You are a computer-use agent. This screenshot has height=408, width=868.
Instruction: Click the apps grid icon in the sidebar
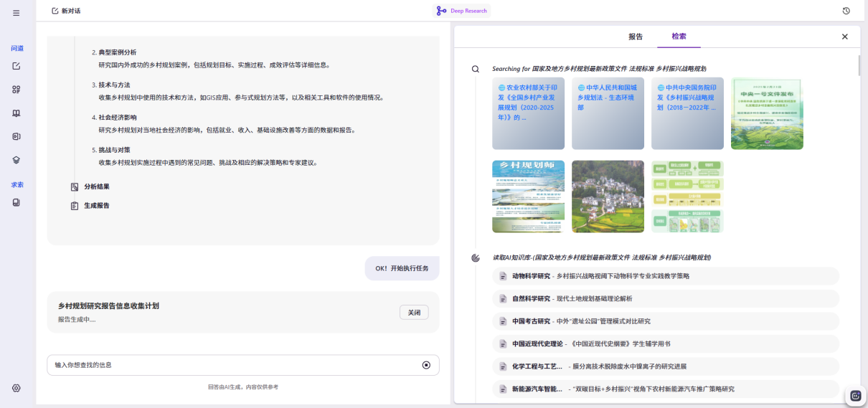16,90
